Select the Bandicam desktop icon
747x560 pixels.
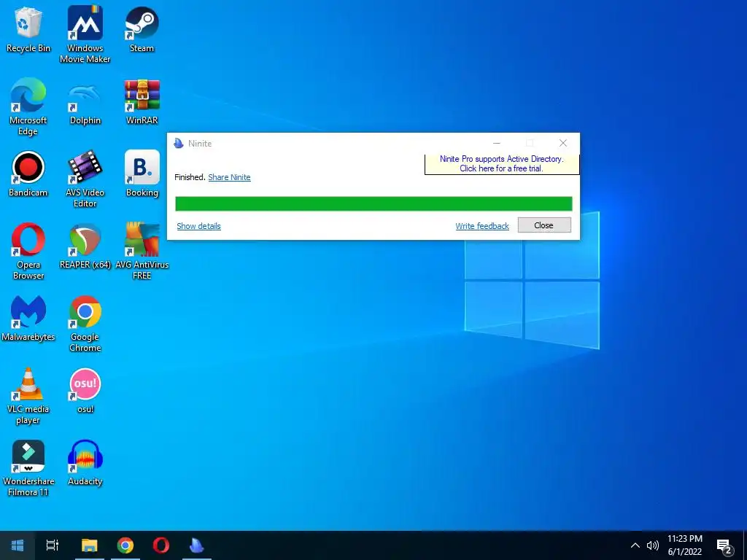pos(28,174)
